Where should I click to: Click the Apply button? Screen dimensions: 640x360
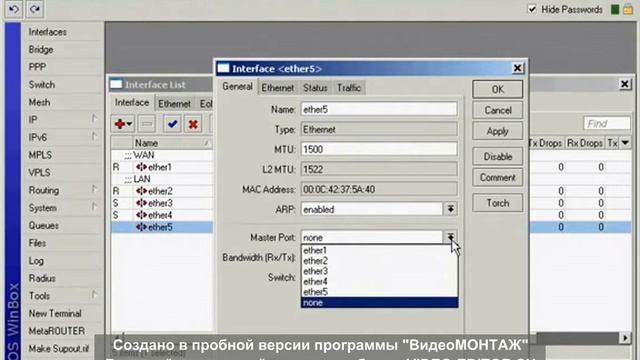click(498, 131)
